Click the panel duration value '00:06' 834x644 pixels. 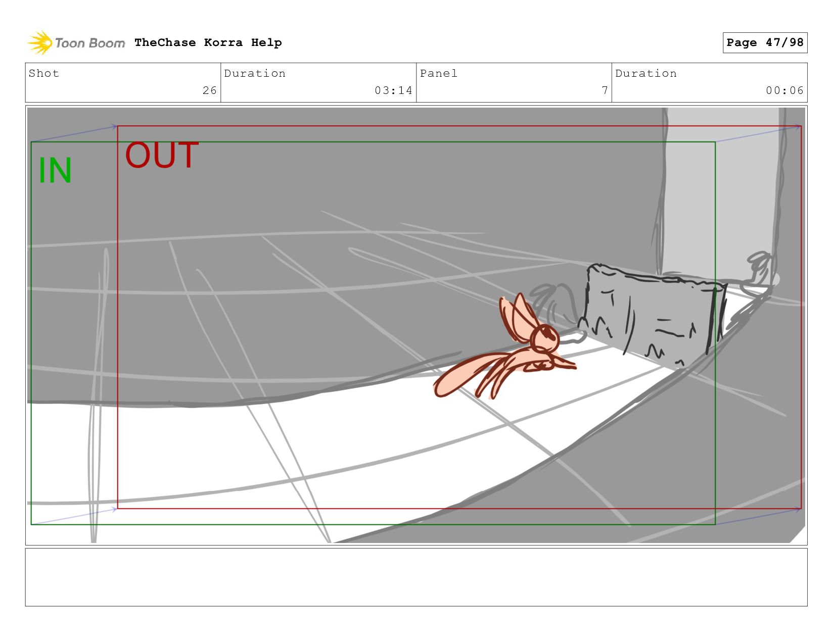click(784, 90)
